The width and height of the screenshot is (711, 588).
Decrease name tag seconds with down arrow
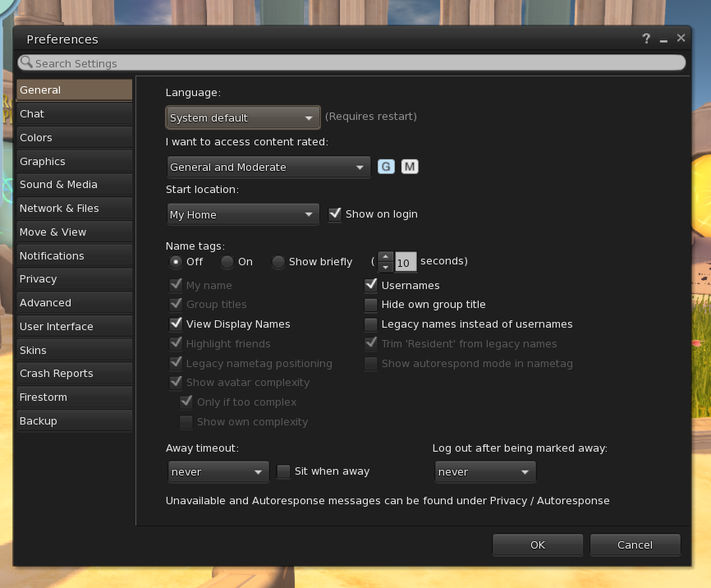coord(386,267)
